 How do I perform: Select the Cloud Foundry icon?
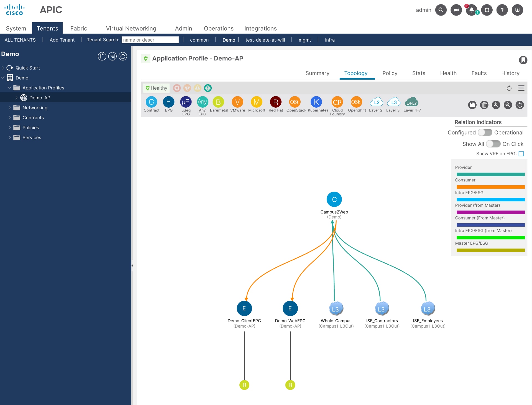point(337,102)
